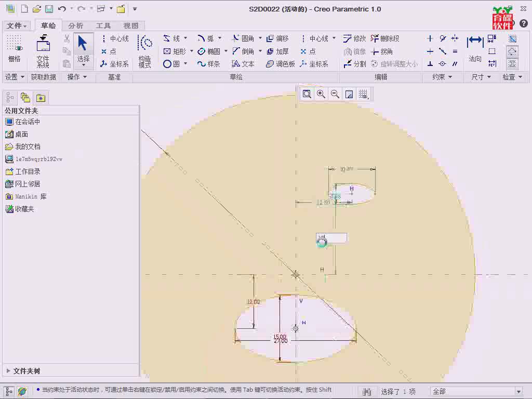
Task: Open an existing file with the folder icon
Action: click(37, 9)
